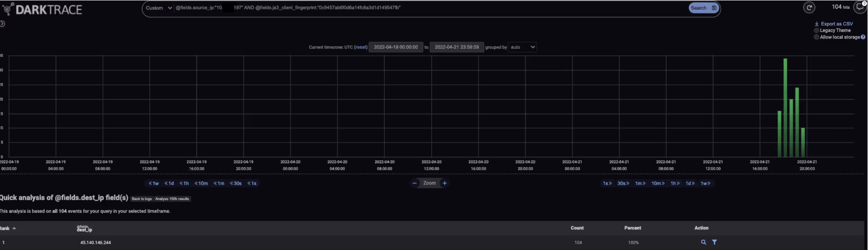Shift time forward one minute (1m)
The image size is (868, 250).
point(640,183)
